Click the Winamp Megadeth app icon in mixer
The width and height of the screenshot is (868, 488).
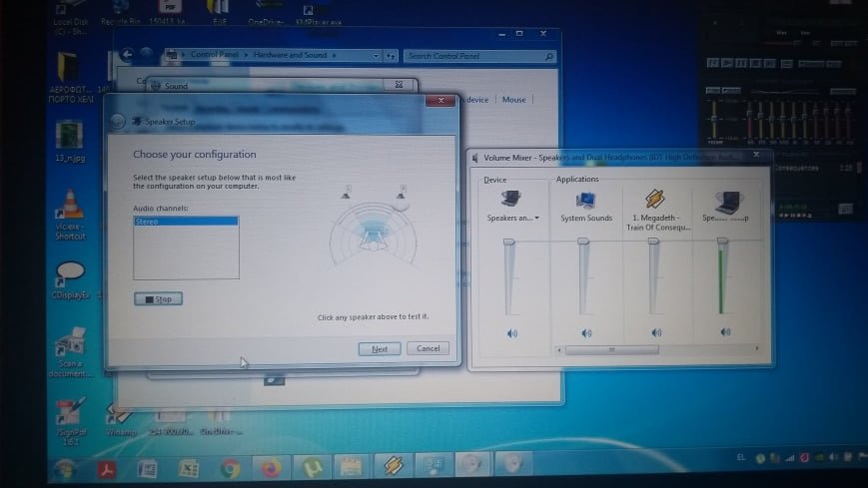(655, 199)
